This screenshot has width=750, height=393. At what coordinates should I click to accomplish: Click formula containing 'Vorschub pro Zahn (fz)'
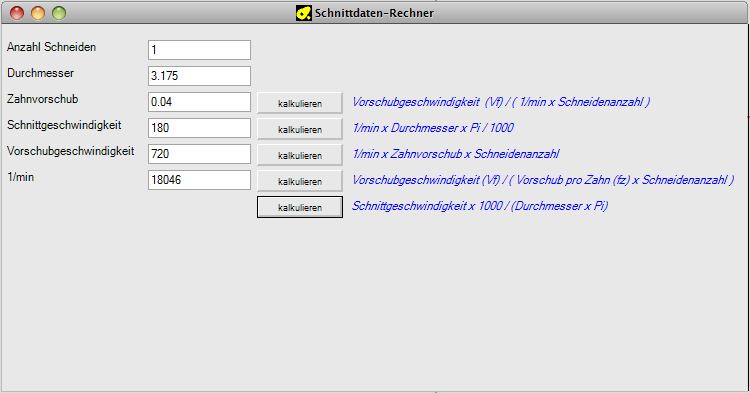(x=543, y=180)
